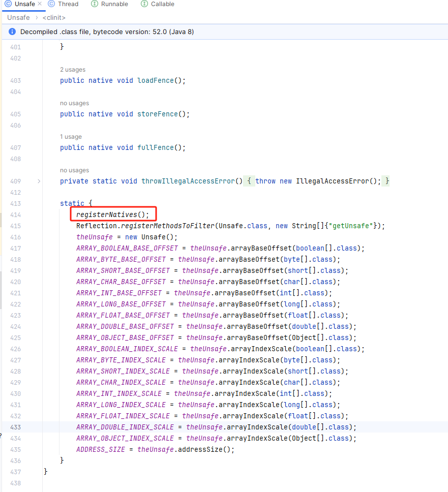Image resolution: width=448 pixels, height=492 pixels.
Task: Click the Thread tab's class icon
Action: tap(51, 4)
